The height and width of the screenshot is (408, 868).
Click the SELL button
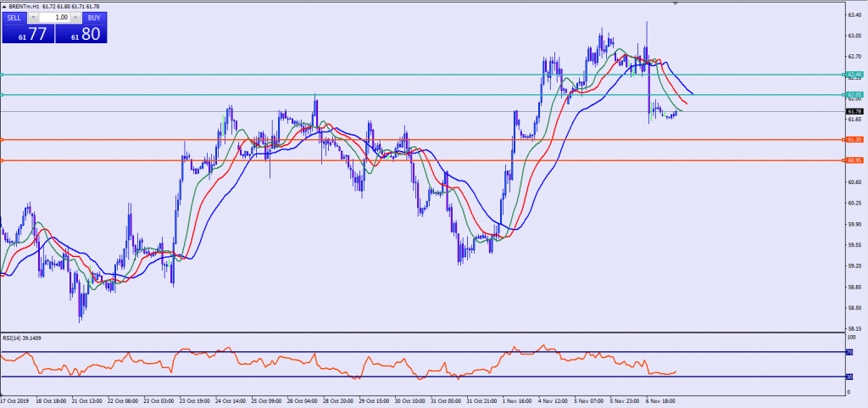tap(14, 17)
